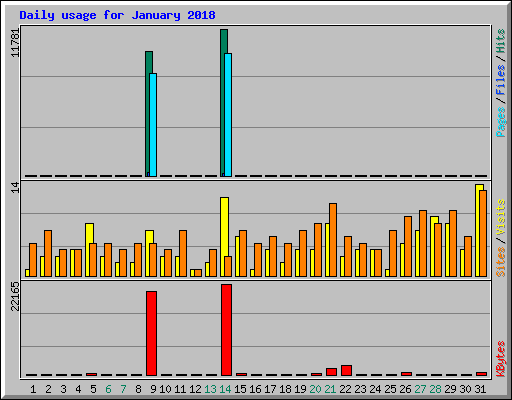Click the 14 axis value of the middle chart
Screen dimensions: 512x400
(15, 188)
